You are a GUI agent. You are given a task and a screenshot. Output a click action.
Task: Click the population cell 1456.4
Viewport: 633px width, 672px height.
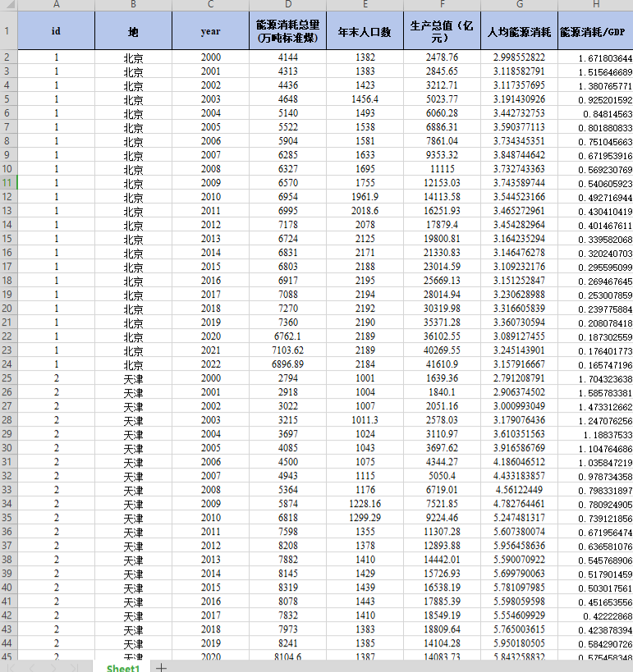(x=365, y=99)
